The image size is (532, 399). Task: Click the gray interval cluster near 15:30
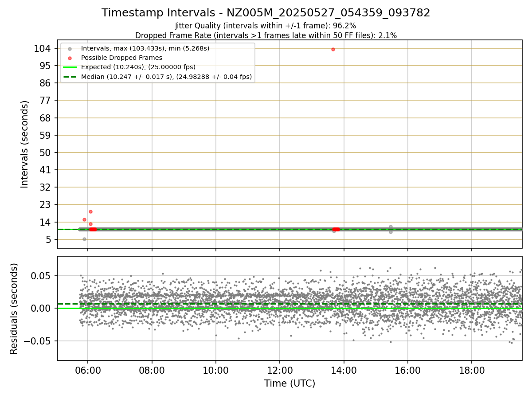click(391, 229)
